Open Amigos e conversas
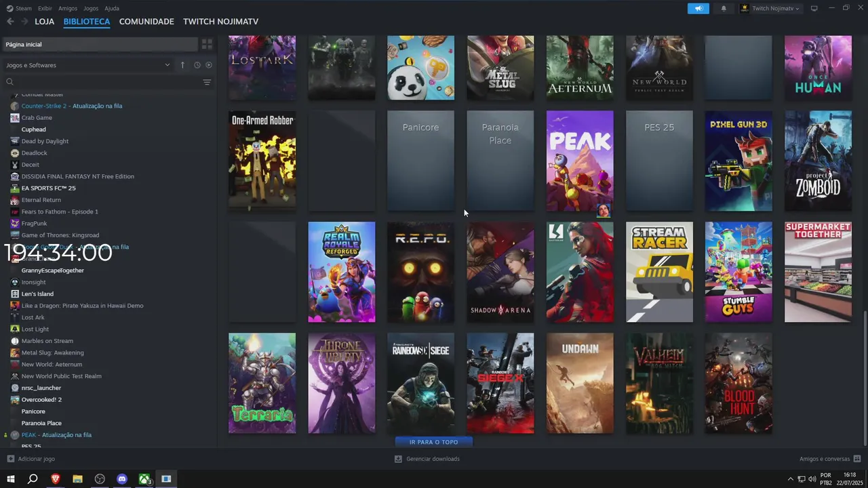 click(x=830, y=459)
